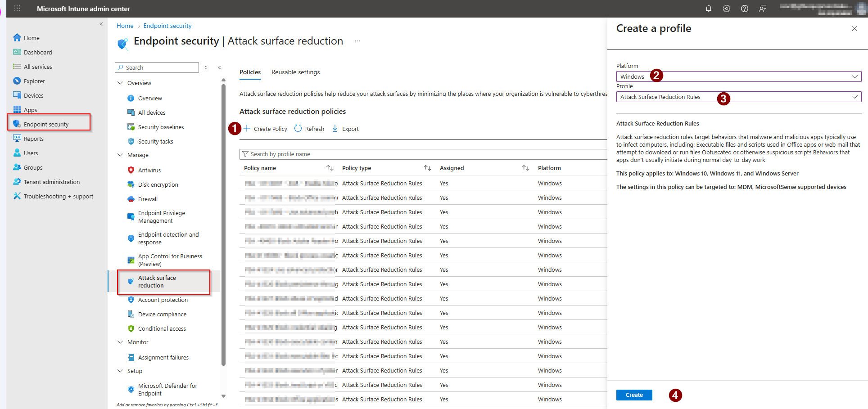Click the Tenant administration icon
The height and width of the screenshot is (409, 868).
tap(17, 182)
